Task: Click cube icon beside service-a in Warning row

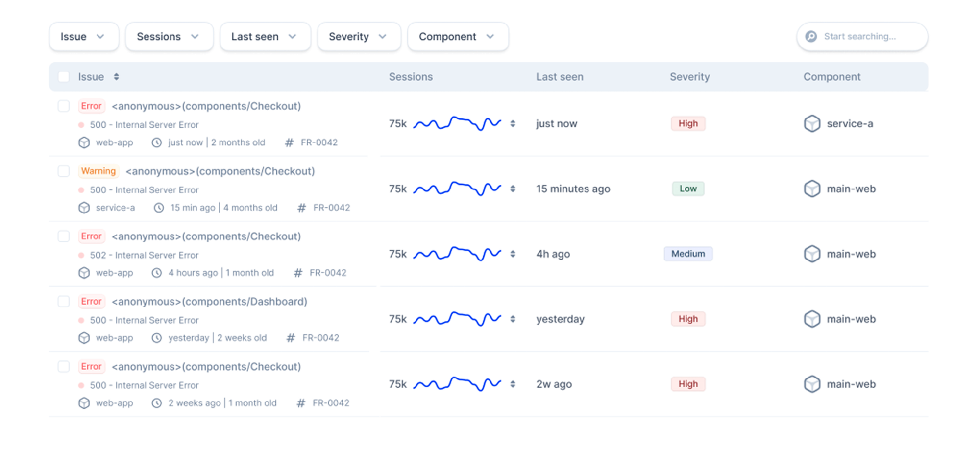Action: tap(84, 208)
